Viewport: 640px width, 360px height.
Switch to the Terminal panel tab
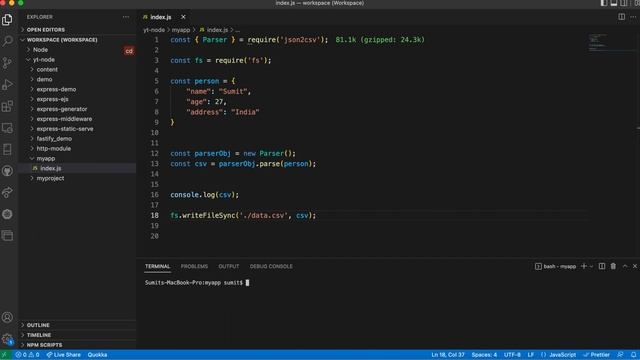click(158, 267)
